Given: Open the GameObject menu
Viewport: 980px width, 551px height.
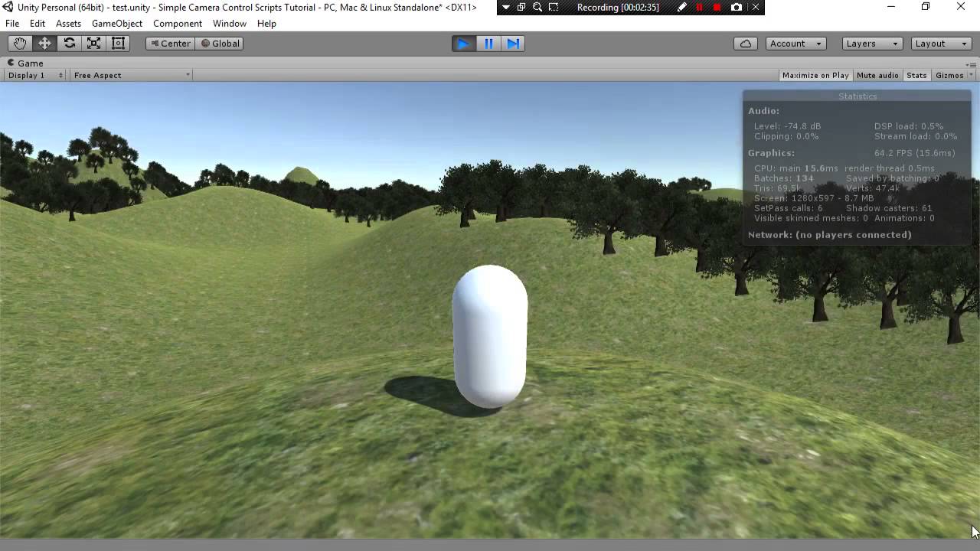Looking at the screenshot, I should click(x=116, y=24).
